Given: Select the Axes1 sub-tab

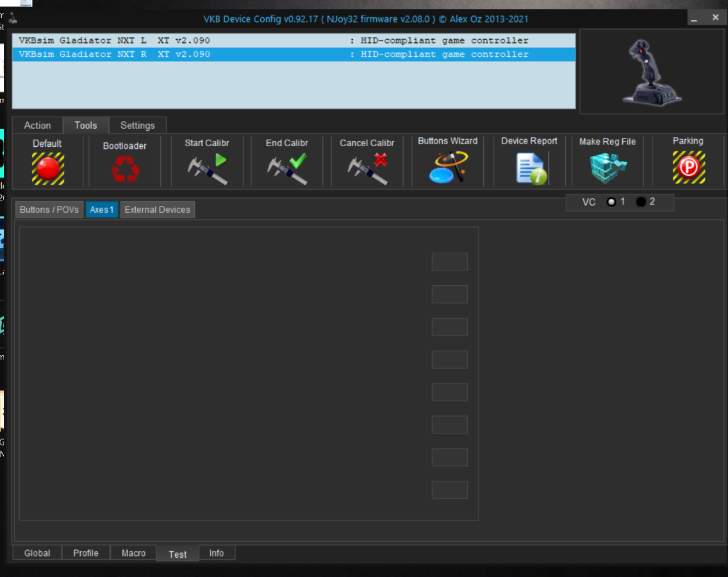Looking at the screenshot, I should coord(102,210).
